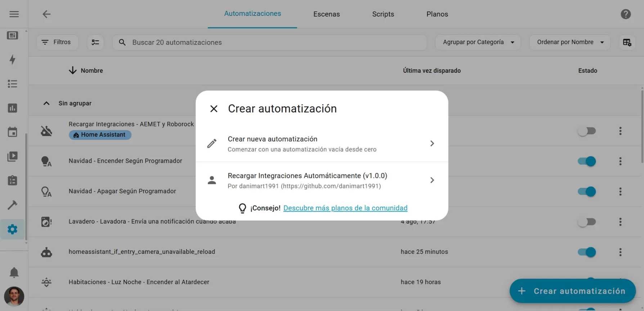
Task: Open more options for Navidad Encender row
Action: click(620, 161)
